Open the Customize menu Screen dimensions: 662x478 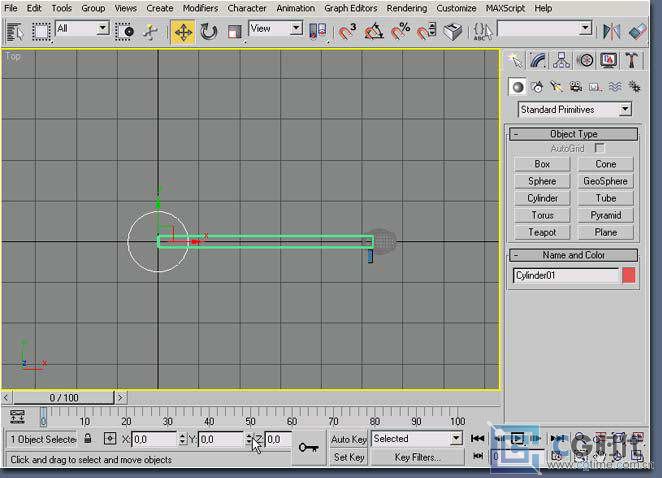click(x=456, y=8)
